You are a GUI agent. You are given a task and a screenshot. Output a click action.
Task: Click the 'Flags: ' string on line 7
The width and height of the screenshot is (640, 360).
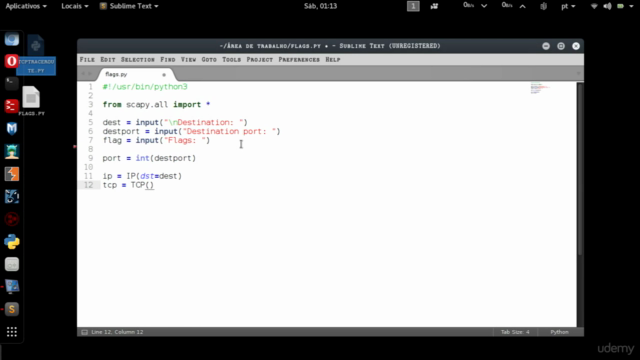[185, 140]
